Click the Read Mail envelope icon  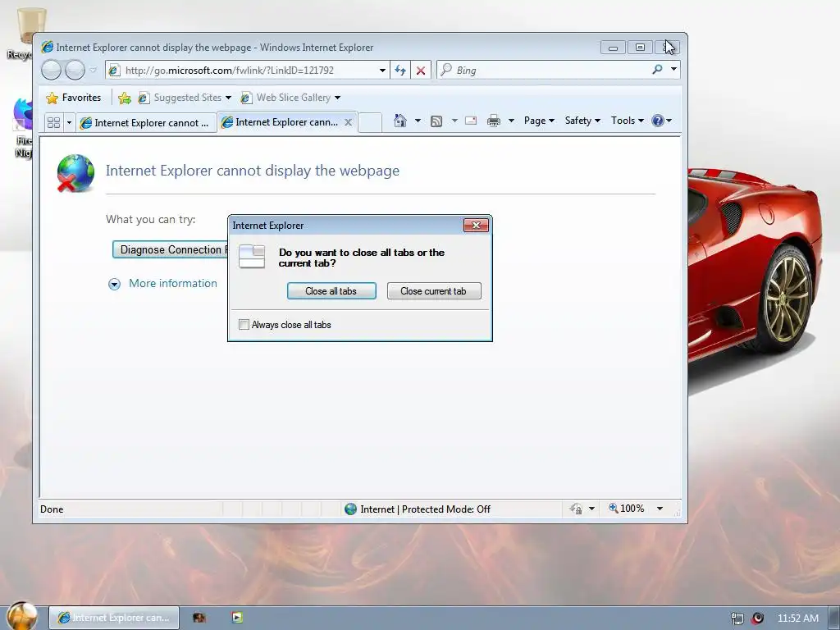tap(471, 121)
